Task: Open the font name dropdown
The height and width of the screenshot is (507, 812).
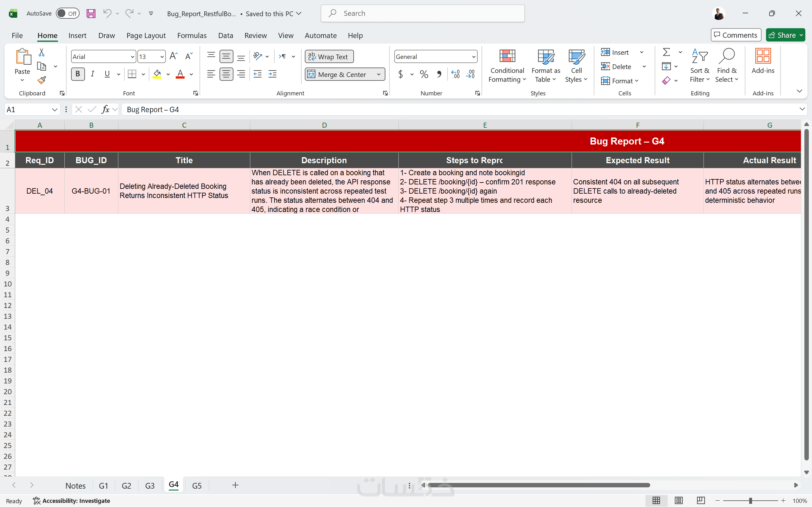Action: coord(132,57)
